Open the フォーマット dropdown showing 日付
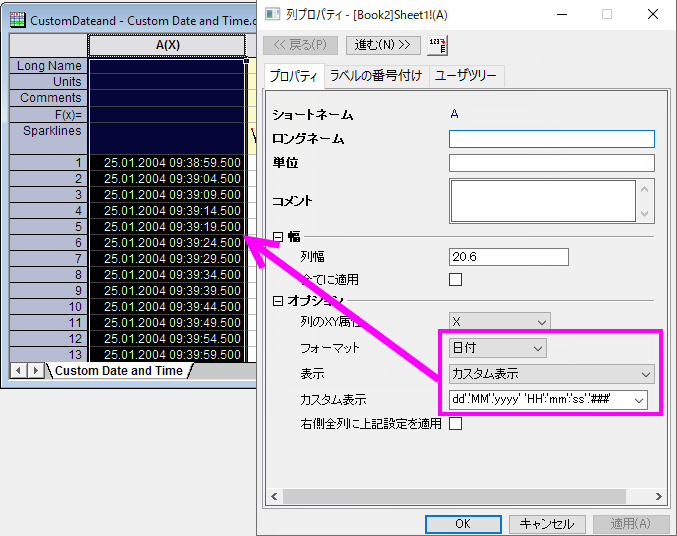Screen dimensions: 677x536 497,348
